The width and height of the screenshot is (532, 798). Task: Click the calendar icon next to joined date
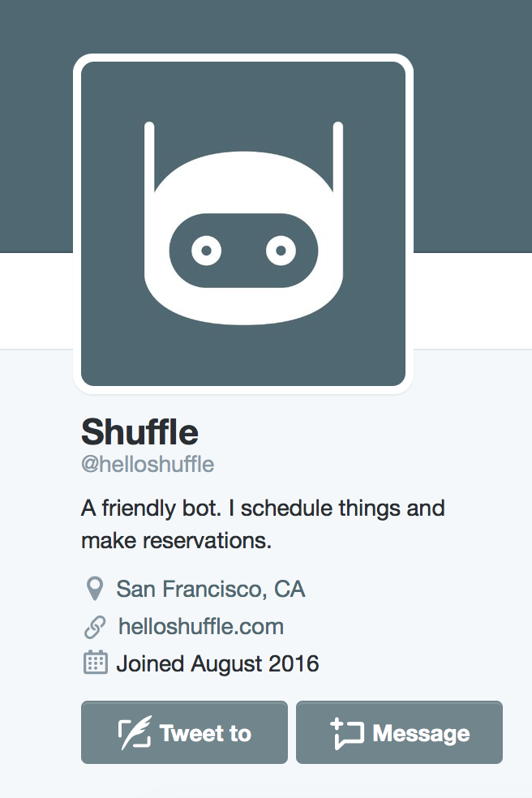[97, 663]
